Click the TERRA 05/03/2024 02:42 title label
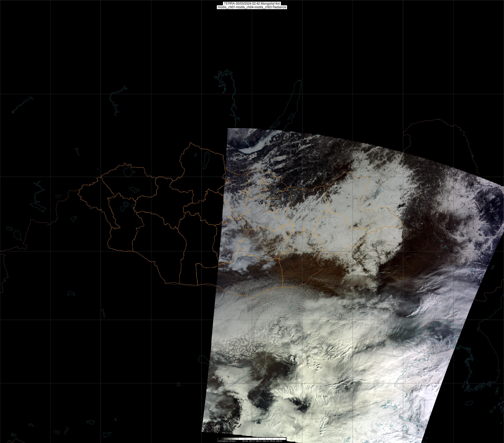504x443 pixels. pyautogui.click(x=252, y=3)
